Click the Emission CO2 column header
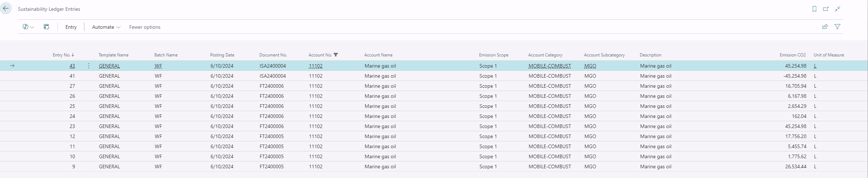Screen dimensions: 868x178 coord(793,55)
